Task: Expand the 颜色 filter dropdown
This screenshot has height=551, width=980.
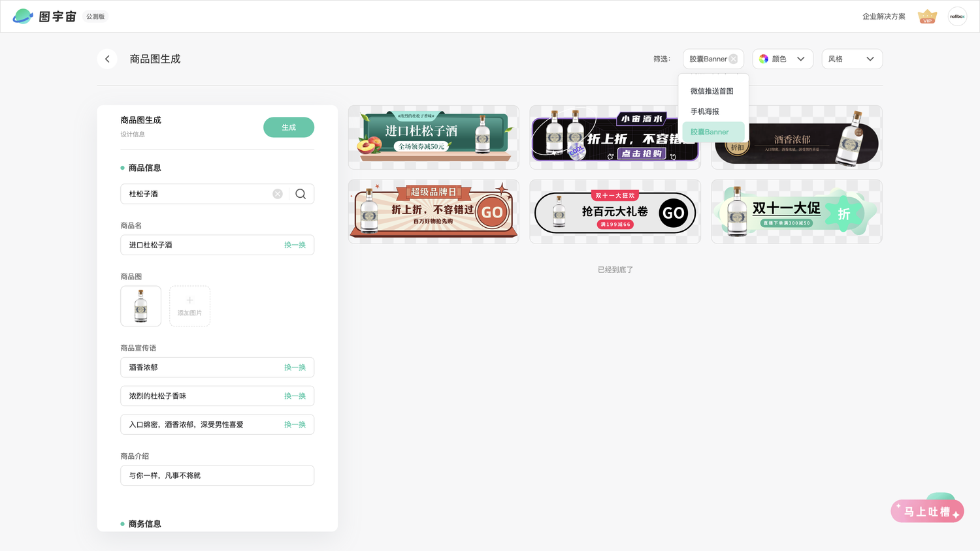Action: [x=783, y=59]
